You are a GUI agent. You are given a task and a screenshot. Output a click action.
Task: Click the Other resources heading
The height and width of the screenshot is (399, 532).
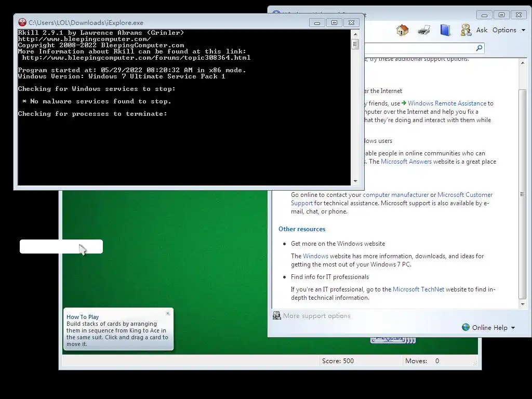tap(302, 229)
